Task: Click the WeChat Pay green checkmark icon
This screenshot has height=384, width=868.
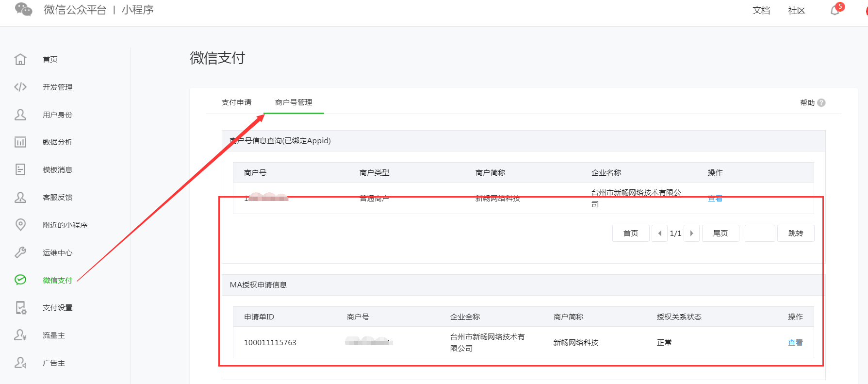Action: click(20, 280)
